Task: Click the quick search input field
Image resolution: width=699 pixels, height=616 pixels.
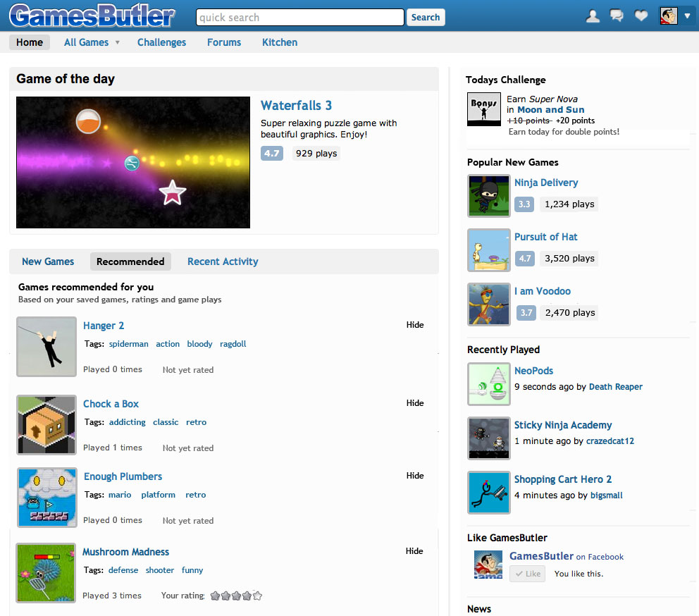Action: (299, 17)
